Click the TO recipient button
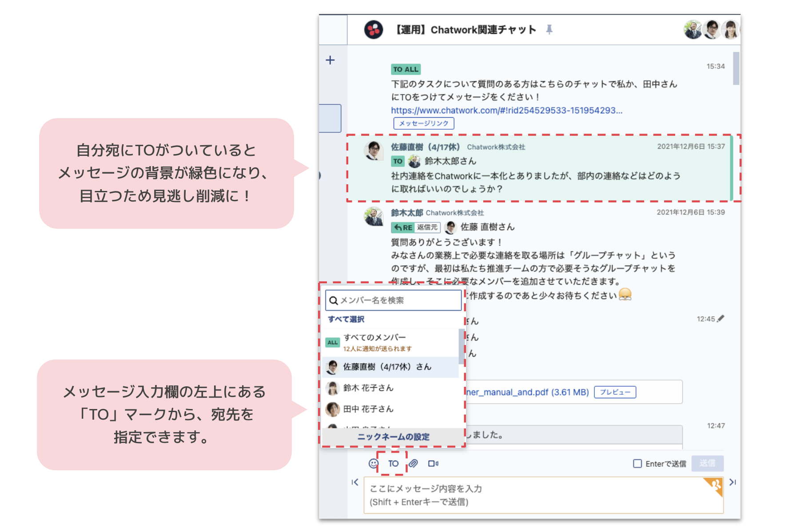This screenshot has width=804, height=532. coord(393,464)
